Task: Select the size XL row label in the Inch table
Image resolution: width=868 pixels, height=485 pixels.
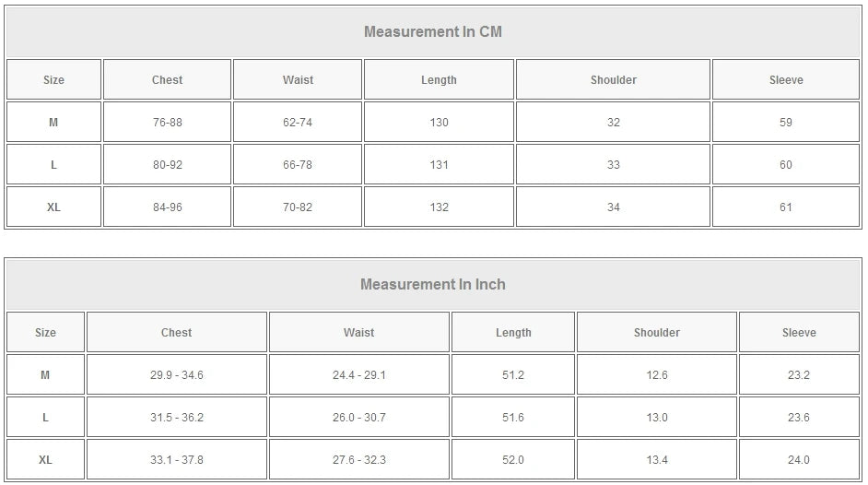Action: [45, 460]
